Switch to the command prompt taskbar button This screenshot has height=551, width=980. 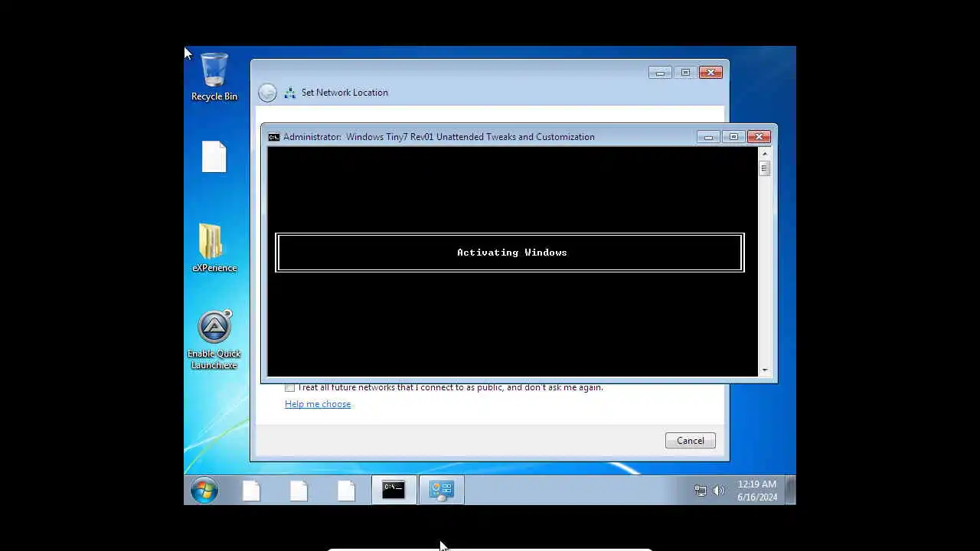pos(394,490)
